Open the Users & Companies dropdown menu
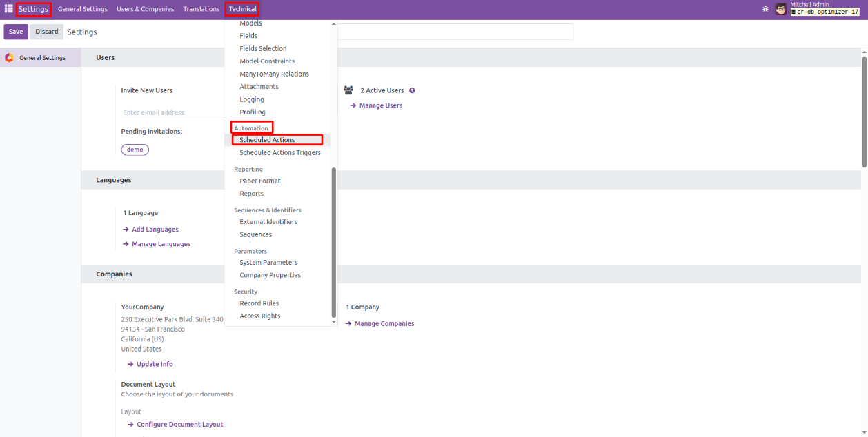 point(145,9)
